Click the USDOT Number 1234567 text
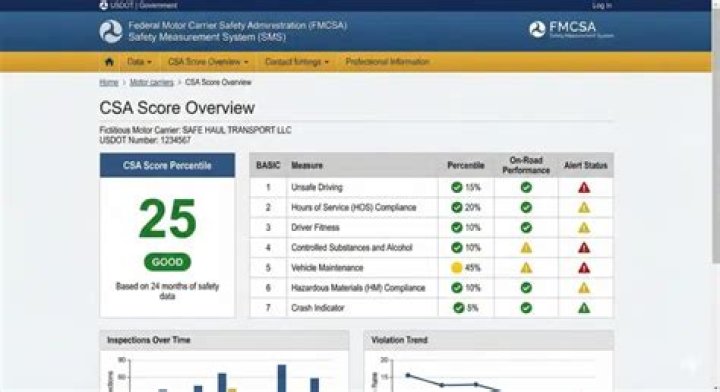Screen dimensions: 720x392 click(x=145, y=140)
